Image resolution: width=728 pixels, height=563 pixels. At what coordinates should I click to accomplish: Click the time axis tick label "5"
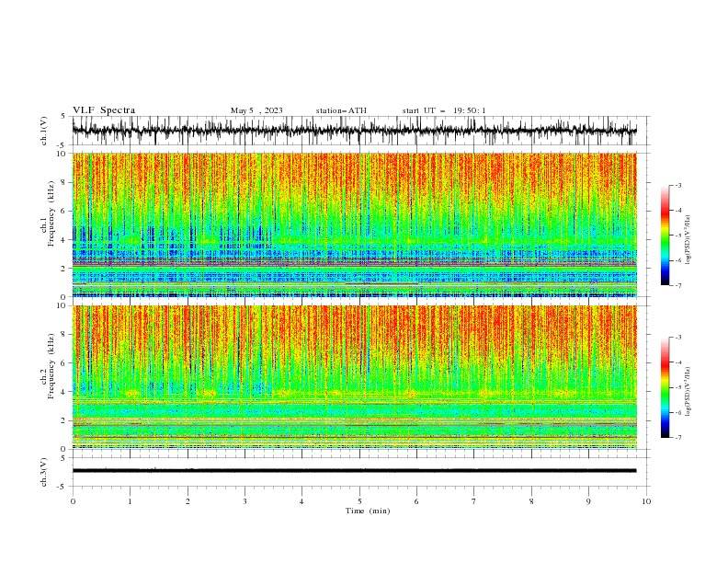pos(359,501)
